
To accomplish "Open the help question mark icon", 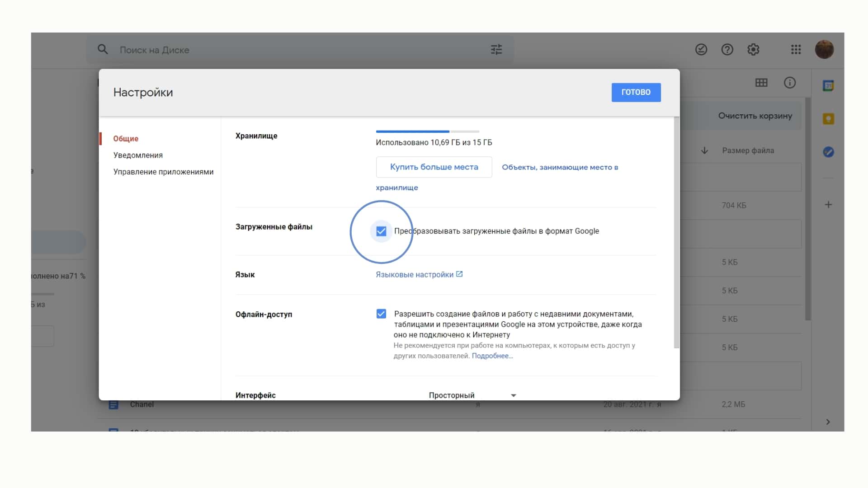I will pyautogui.click(x=727, y=50).
